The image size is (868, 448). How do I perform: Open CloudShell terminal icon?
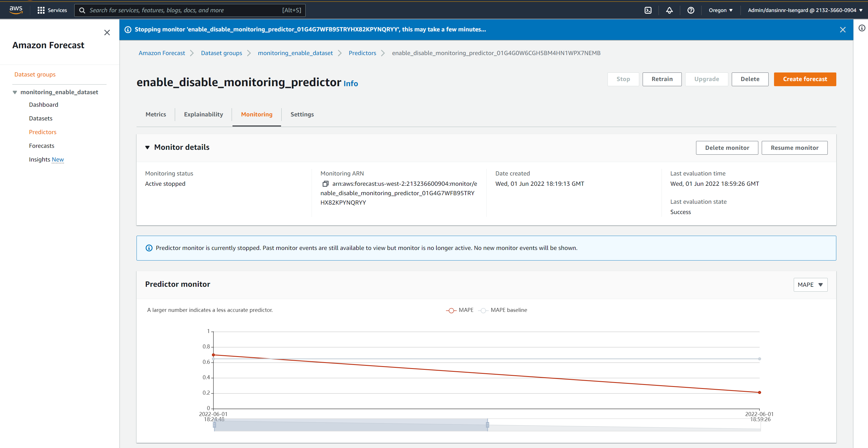[648, 11]
